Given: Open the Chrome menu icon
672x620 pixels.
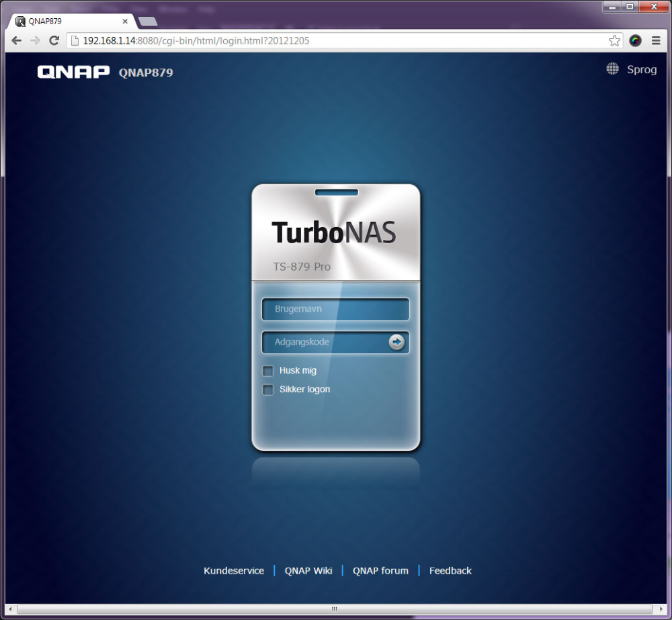Looking at the screenshot, I should pyautogui.click(x=656, y=41).
